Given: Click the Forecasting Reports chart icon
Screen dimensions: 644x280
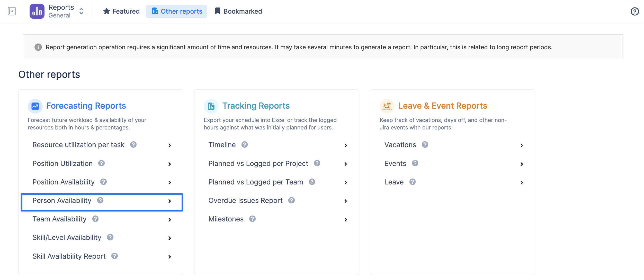Looking at the screenshot, I should pos(35,106).
